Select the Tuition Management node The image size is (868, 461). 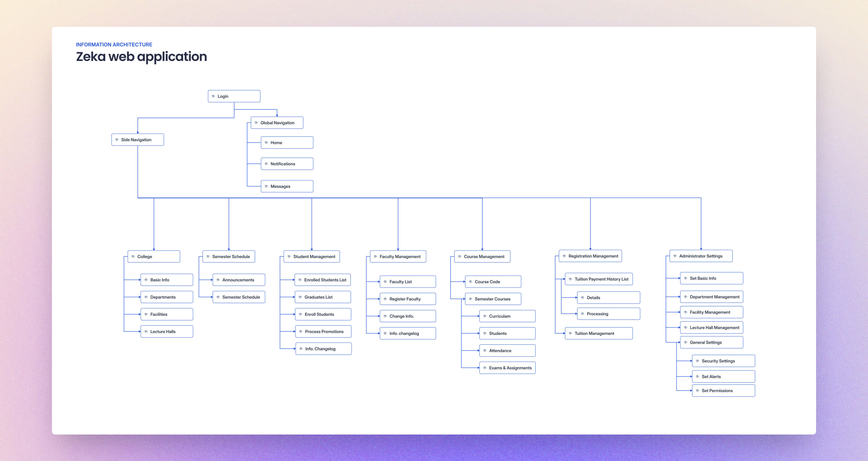[x=599, y=333]
